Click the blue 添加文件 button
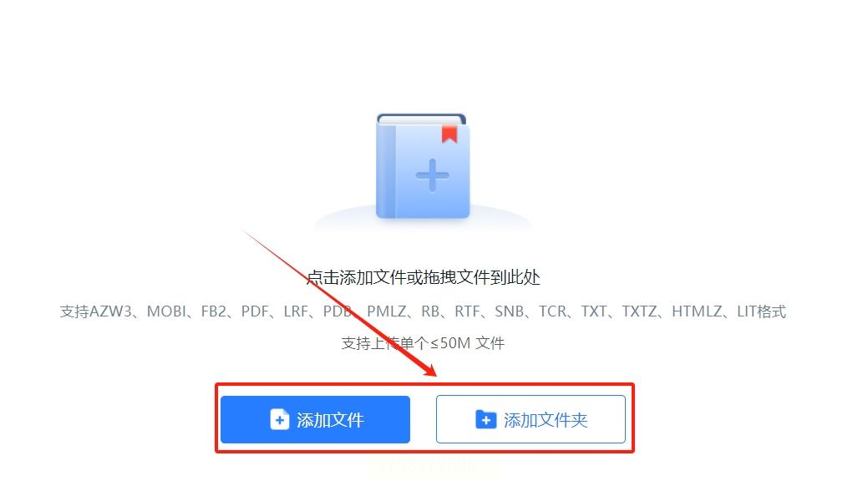 (315, 419)
